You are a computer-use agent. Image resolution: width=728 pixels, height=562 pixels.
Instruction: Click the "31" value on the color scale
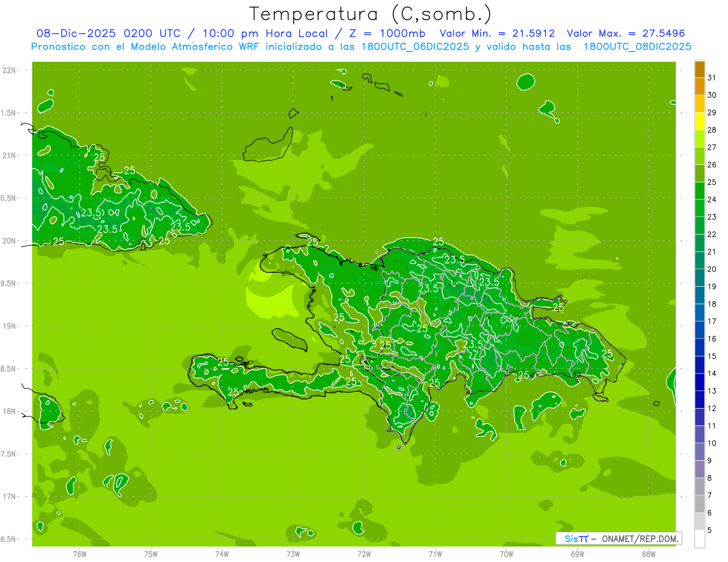click(712, 78)
